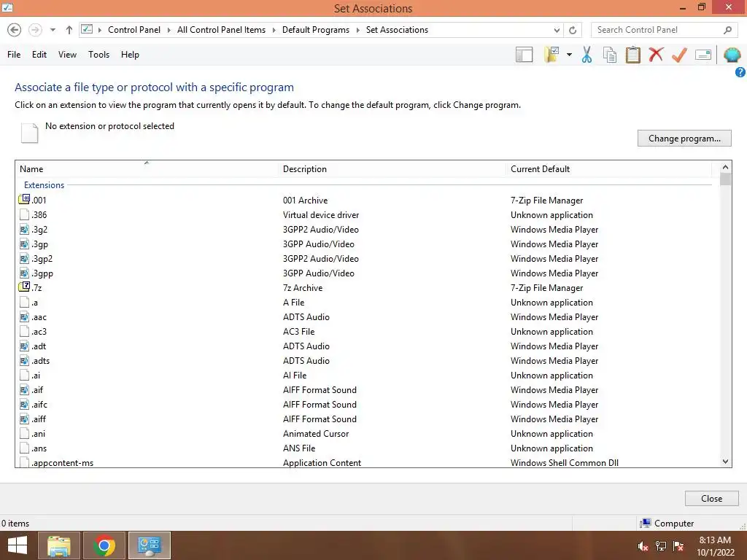This screenshot has width=747, height=560.
Task: Click the network tray icon
Action: point(661,546)
